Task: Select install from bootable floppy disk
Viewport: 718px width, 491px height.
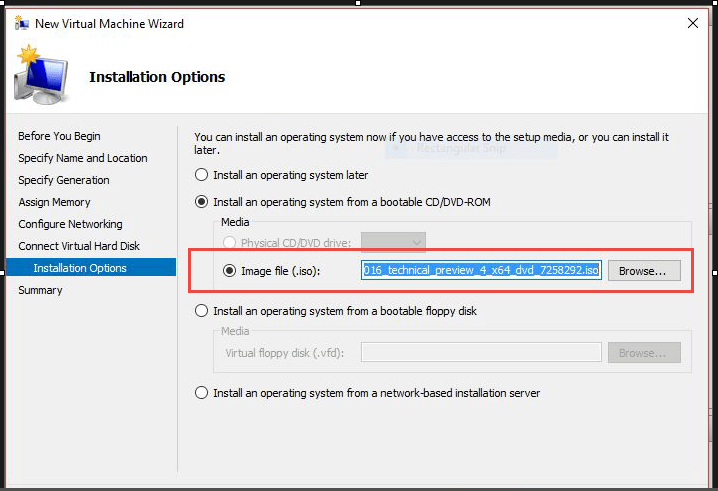Action: (202, 311)
